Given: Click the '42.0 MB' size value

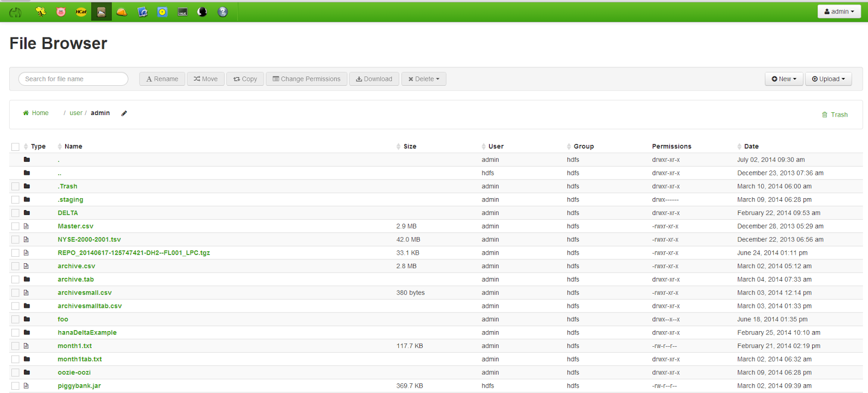Looking at the screenshot, I should tap(409, 239).
